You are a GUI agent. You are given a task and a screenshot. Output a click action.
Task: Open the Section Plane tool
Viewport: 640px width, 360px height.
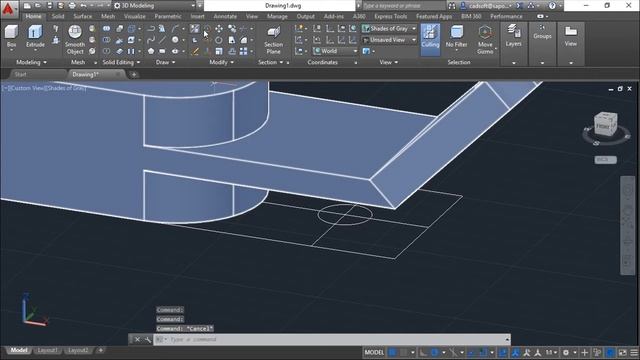273,40
